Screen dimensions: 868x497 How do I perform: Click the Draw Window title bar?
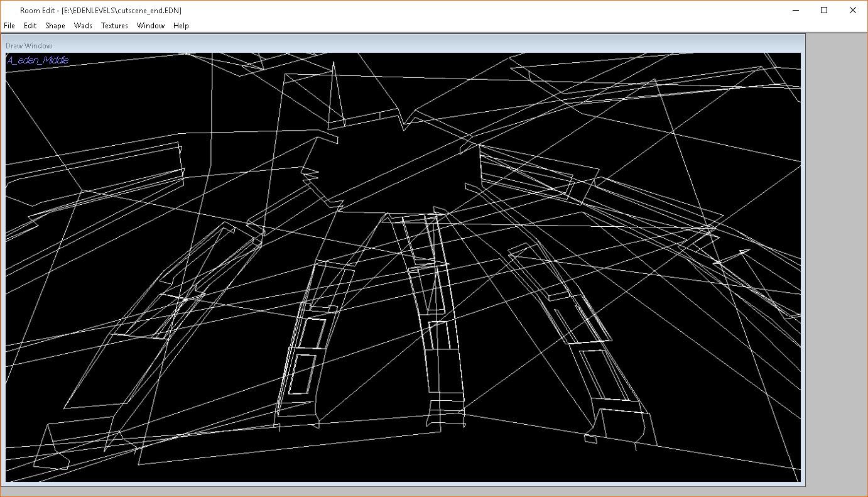click(x=403, y=45)
